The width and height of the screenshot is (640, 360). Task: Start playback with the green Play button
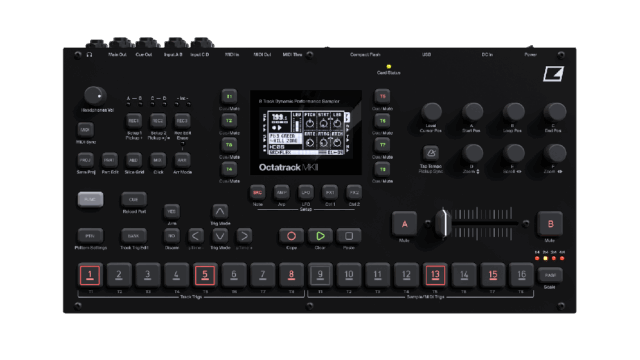[x=320, y=236]
